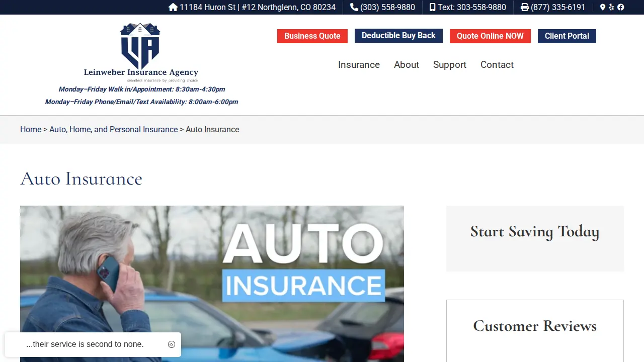Open the Insurance menu
644x362 pixels.
[x=359, y=65]
